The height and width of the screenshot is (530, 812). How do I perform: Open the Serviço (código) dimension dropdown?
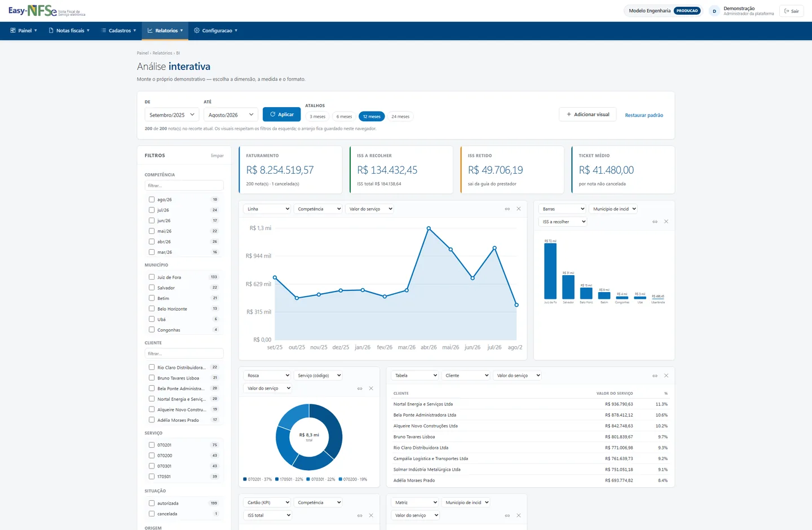pyautogui.click(x=318, y=376)
